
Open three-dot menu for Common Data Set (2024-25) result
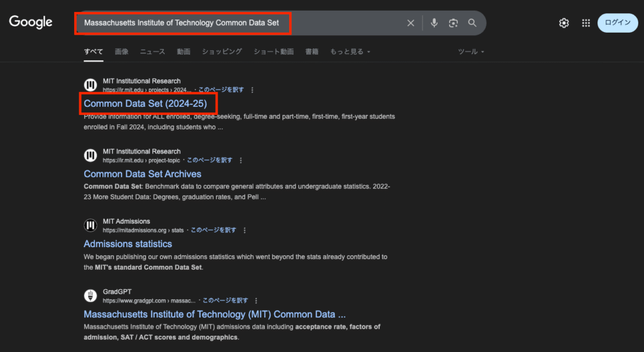(252, 90)
